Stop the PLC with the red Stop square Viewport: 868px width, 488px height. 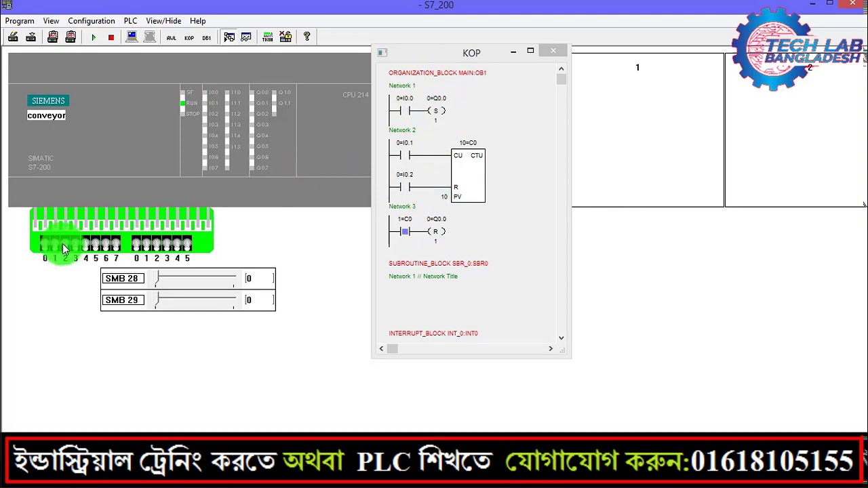(x=111, y=37)
